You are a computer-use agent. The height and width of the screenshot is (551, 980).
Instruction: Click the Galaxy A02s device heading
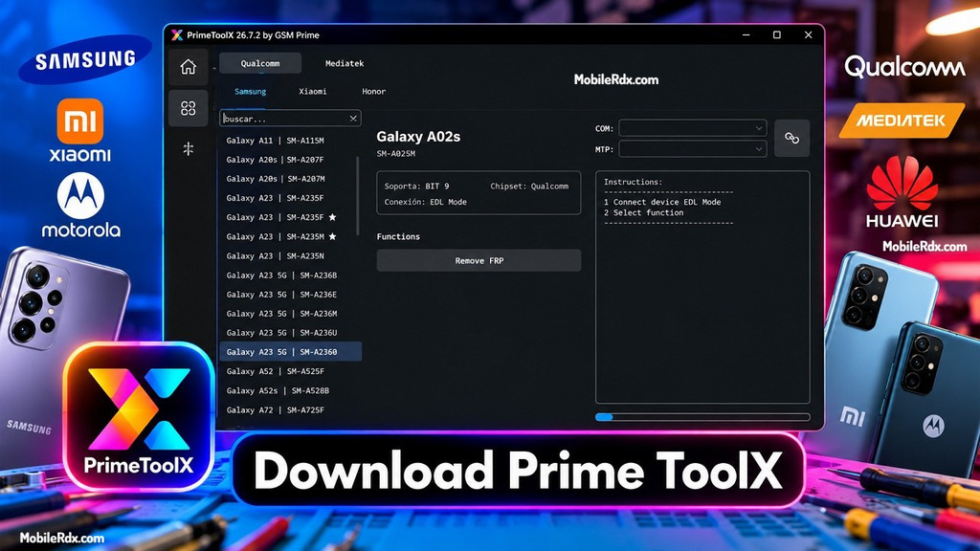point(418,137)
